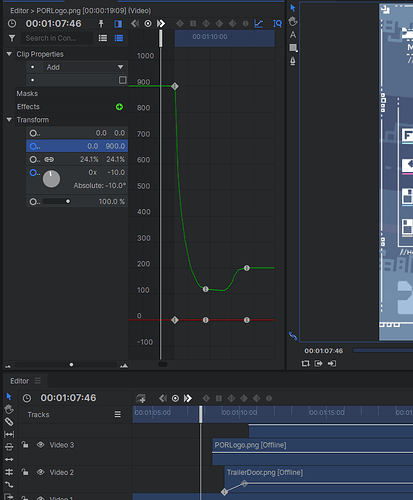Add an effect with green plus icon
The image size is (413, 500).
(x=119, y=107)
